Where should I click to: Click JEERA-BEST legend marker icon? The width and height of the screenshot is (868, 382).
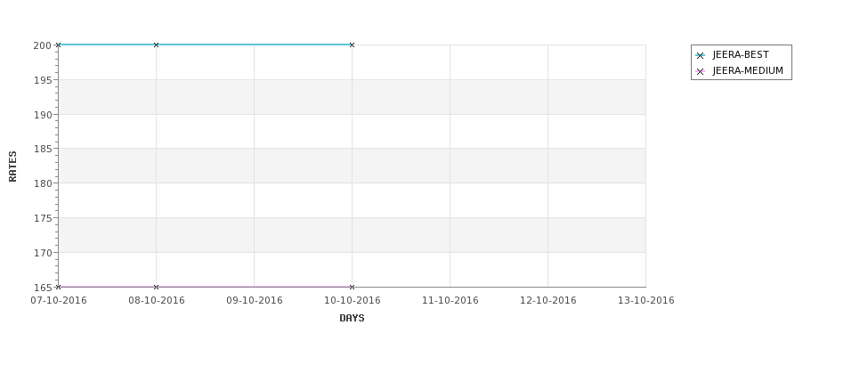tap(701, 55)
